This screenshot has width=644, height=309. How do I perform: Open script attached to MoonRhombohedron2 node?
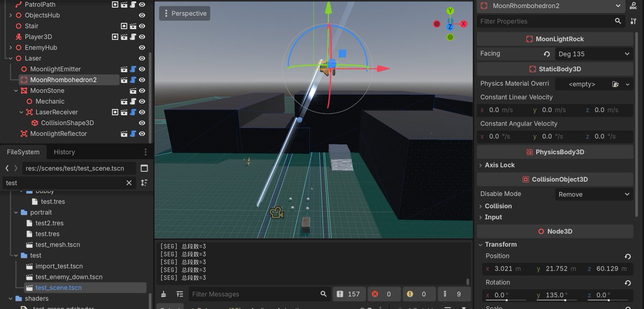point(133,80)
